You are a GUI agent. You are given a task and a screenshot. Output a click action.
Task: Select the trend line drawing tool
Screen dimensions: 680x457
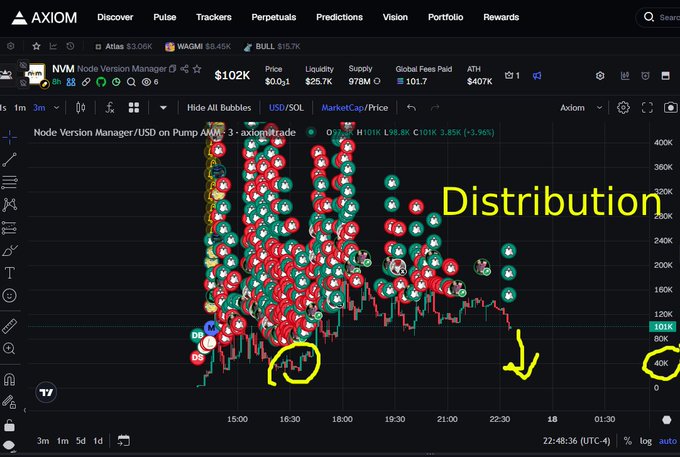[10, 160]
